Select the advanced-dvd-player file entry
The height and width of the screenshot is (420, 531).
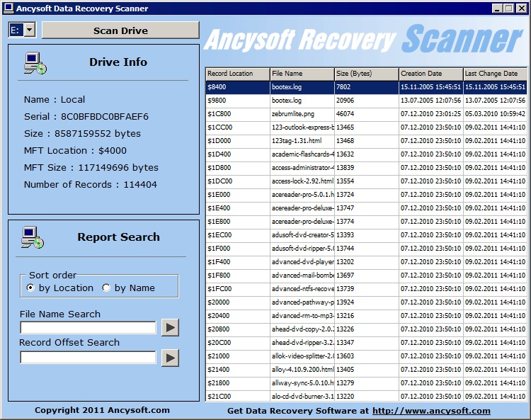[302, 262]
